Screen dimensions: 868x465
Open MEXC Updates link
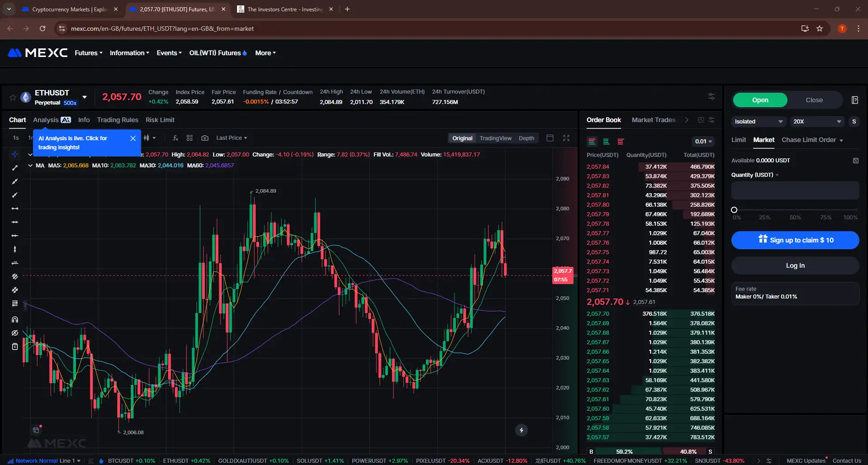806,460
